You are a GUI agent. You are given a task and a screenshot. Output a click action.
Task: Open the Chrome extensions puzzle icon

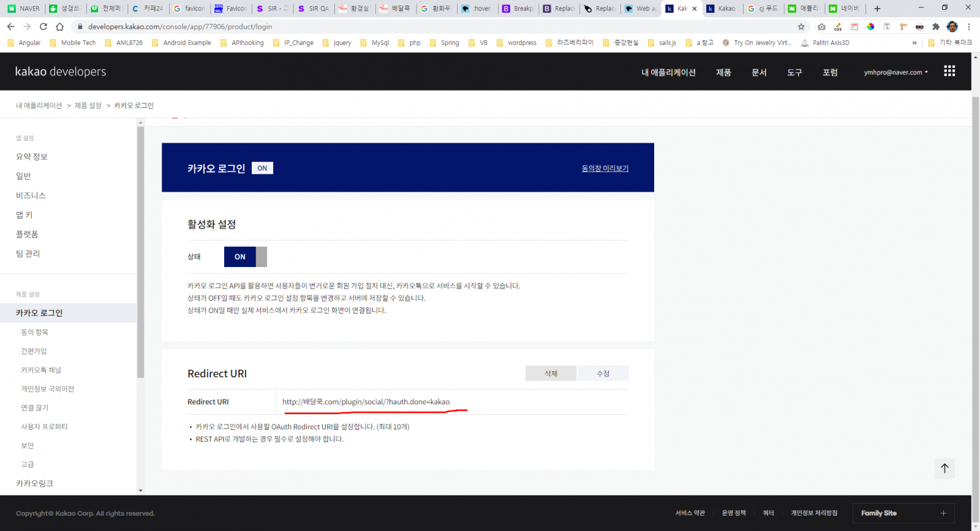pyautogui.click(x=935, y=26)
